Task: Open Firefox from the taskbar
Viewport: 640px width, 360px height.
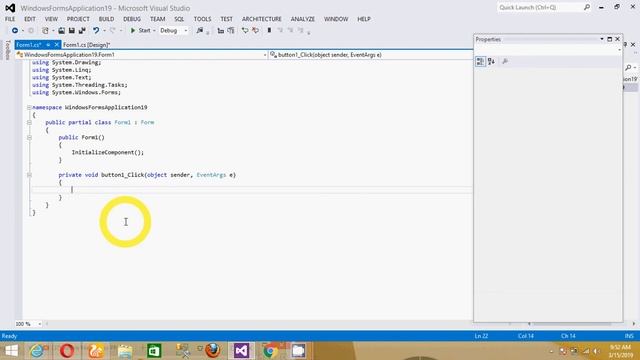Action: pos(213,351)
